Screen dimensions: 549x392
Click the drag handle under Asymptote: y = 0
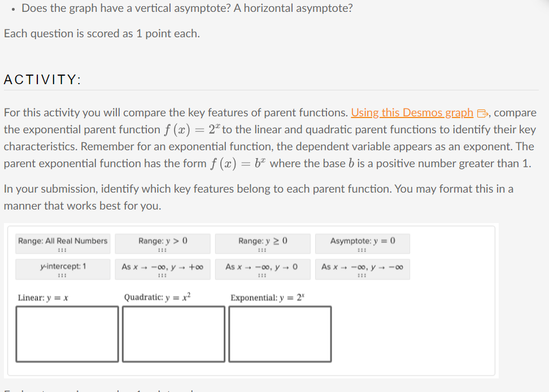[x=362, y=250]
